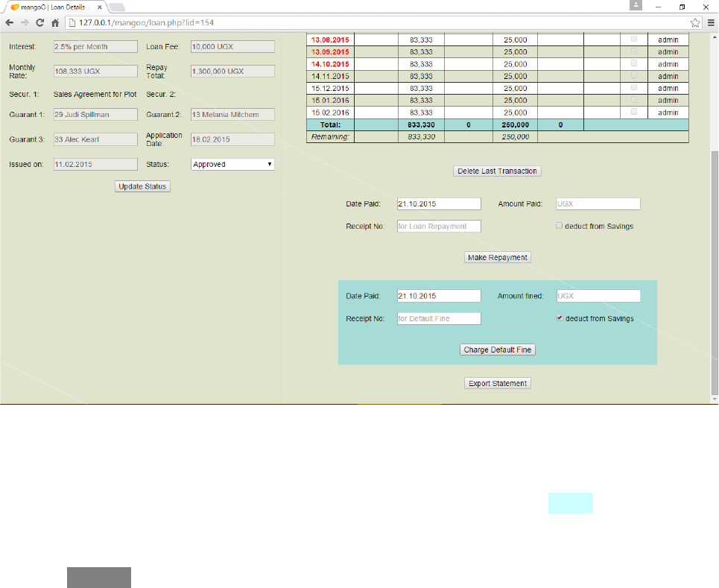This screenshot has width=719, height=588.
Task: Toggle checkbox in the 14.11.2015 row
Action: pos(634,75)
